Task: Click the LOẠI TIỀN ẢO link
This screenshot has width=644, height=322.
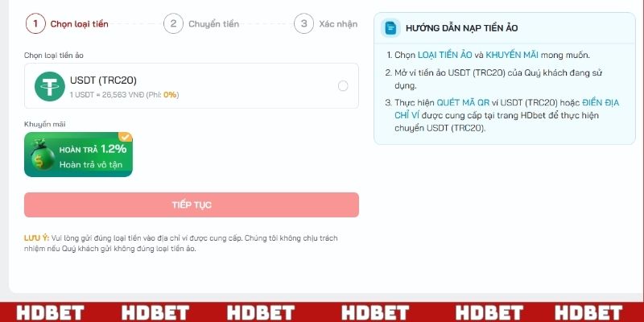Action: [x=445, y=55]
